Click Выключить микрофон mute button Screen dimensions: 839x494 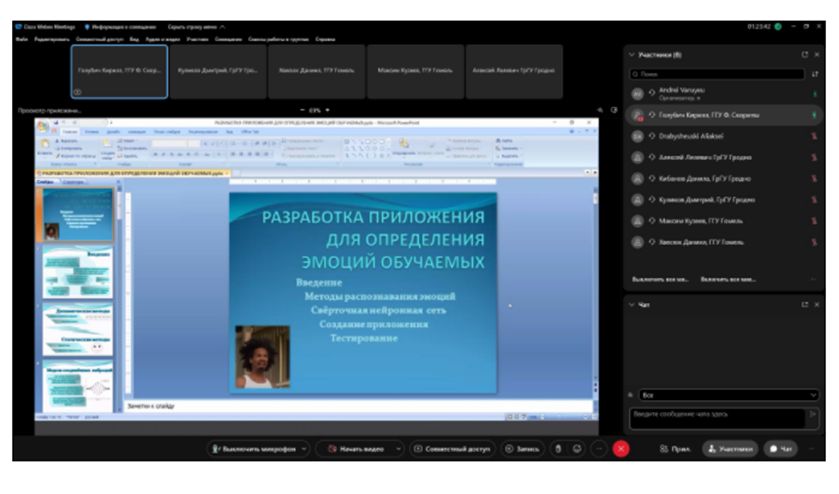pos(253,449)
